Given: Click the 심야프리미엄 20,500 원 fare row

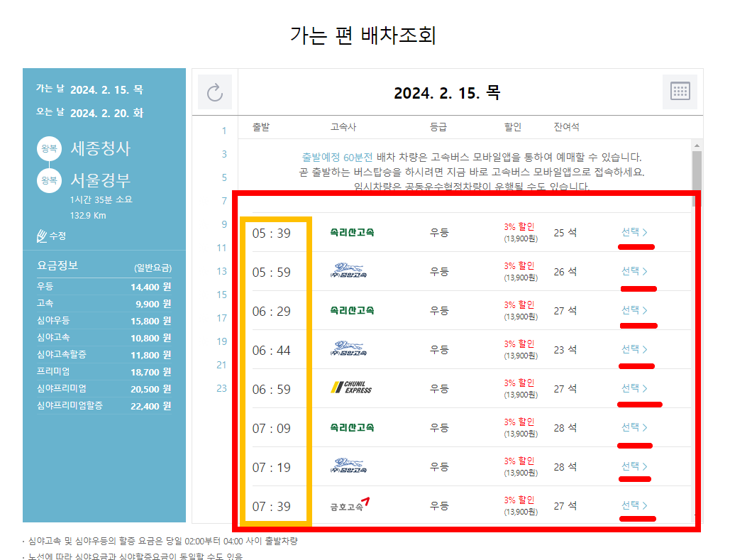Looking at the screenshot, I should tap(104, 388).
